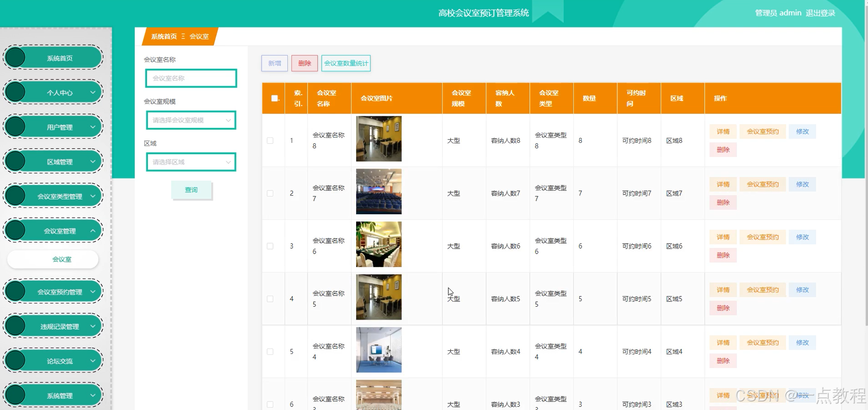Click the 新增 button
Screen dimensions: 868x410
274,63
